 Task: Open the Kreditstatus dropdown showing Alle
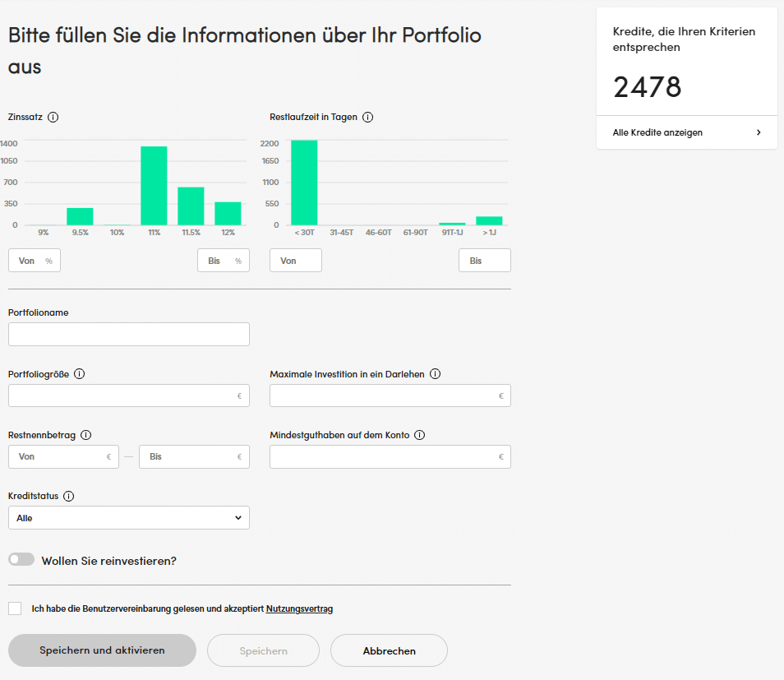click(x=129, y=518)
